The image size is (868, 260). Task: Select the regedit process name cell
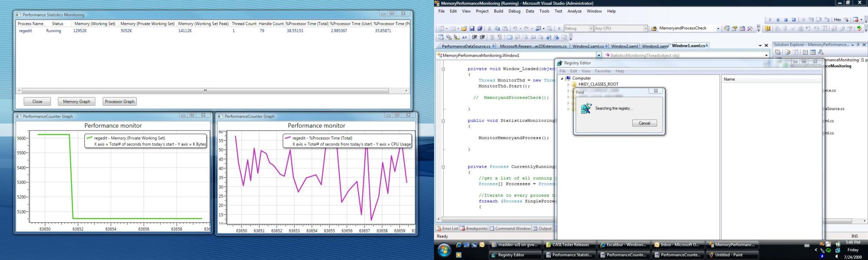click(26, 31)
